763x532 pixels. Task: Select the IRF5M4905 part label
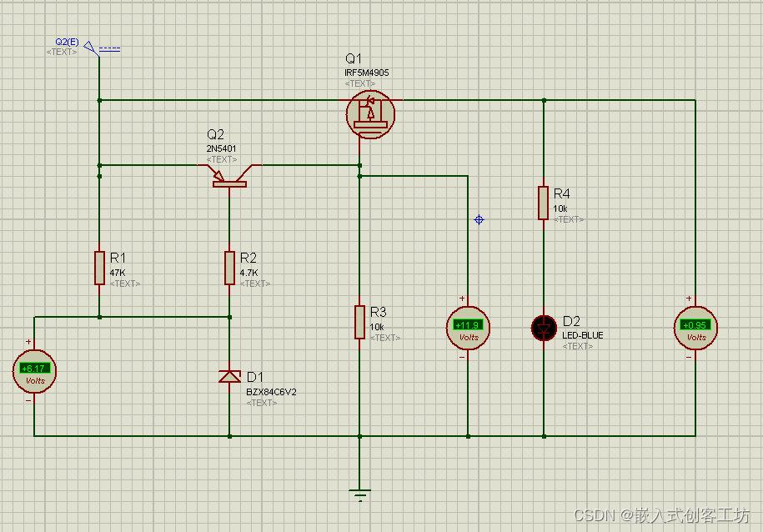pyautogui.click(x=366, y=73)
